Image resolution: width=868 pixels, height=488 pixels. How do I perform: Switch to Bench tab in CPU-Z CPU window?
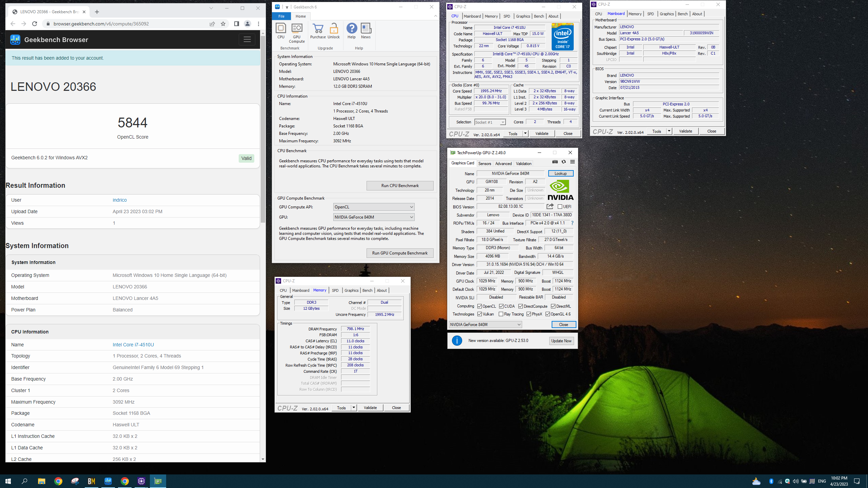539,16
